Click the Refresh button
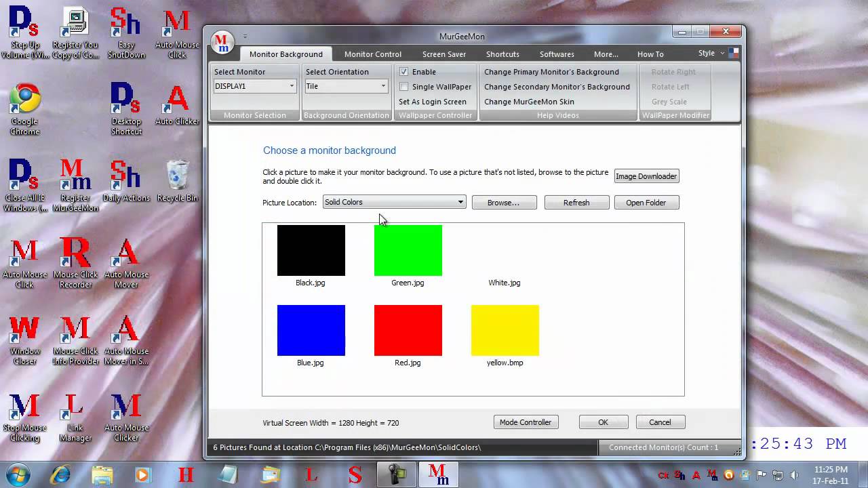 tap(576, 203)
